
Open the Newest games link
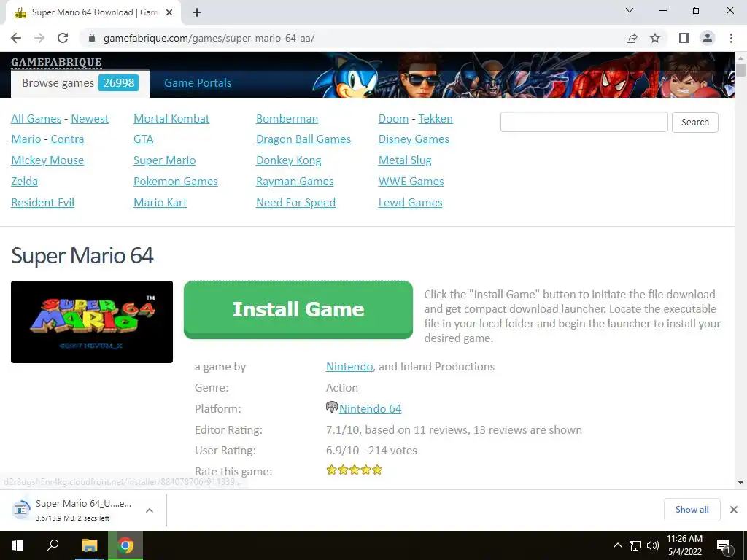click(90, 119)
